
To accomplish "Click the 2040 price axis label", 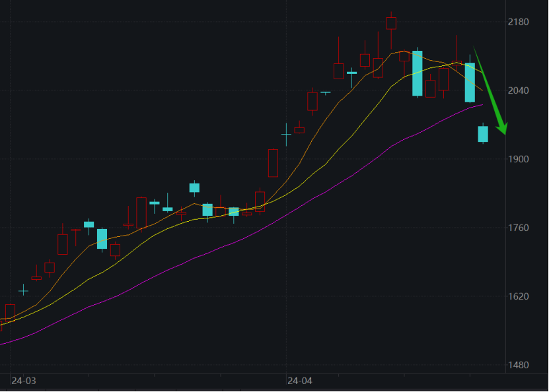I will pos(518,90).
